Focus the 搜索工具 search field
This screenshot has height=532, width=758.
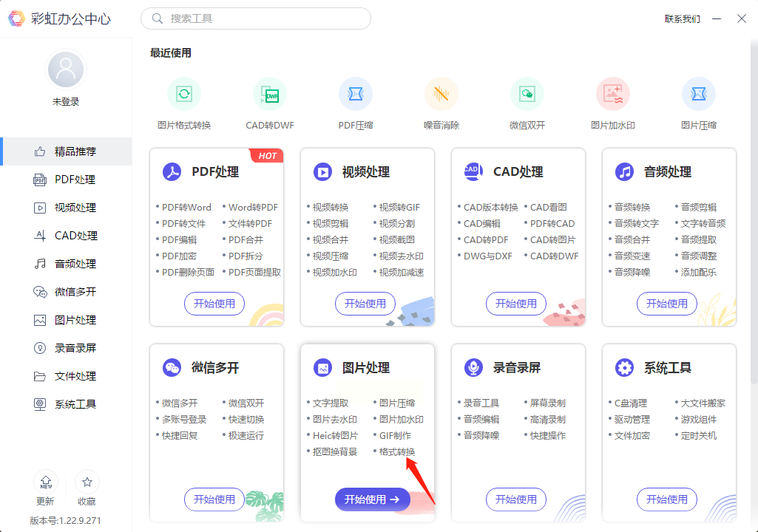[x=256, y=18]
